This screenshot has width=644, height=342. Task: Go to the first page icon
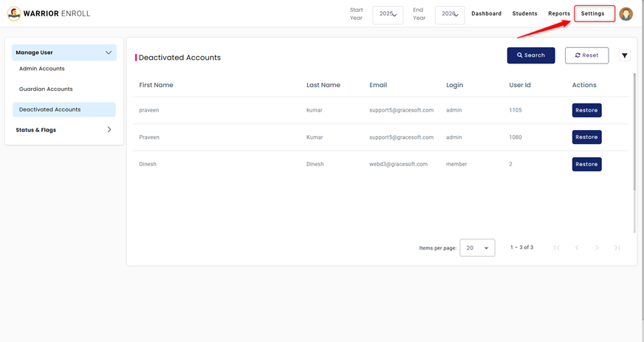557,248
